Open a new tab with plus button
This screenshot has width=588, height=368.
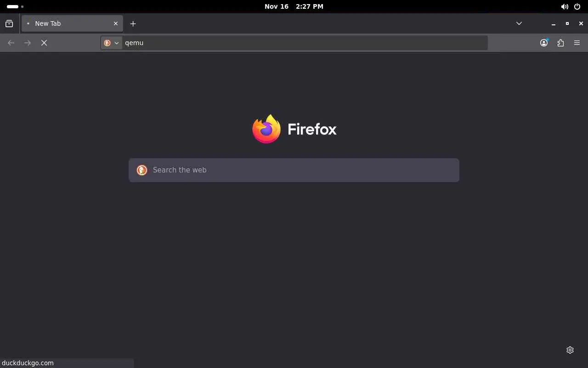pyautogui.click(x=133, y=23)
